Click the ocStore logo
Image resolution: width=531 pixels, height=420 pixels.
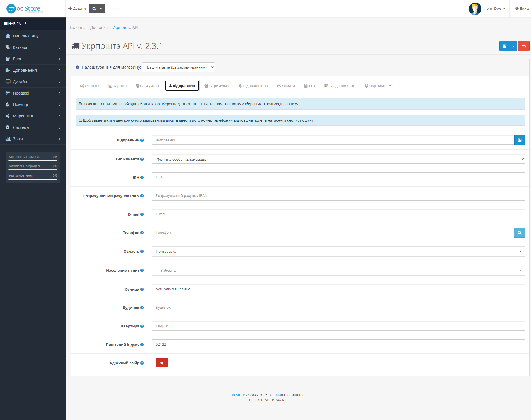(x=25, y=9)
